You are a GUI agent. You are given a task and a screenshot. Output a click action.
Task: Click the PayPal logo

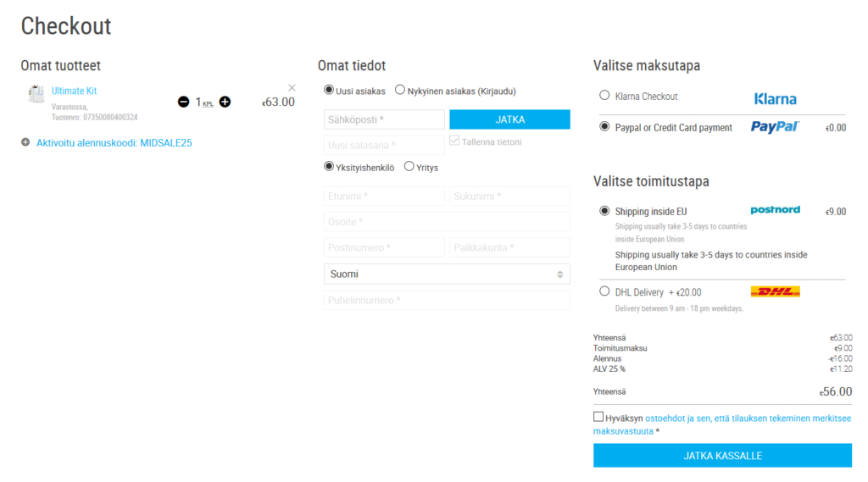[775, 127]
